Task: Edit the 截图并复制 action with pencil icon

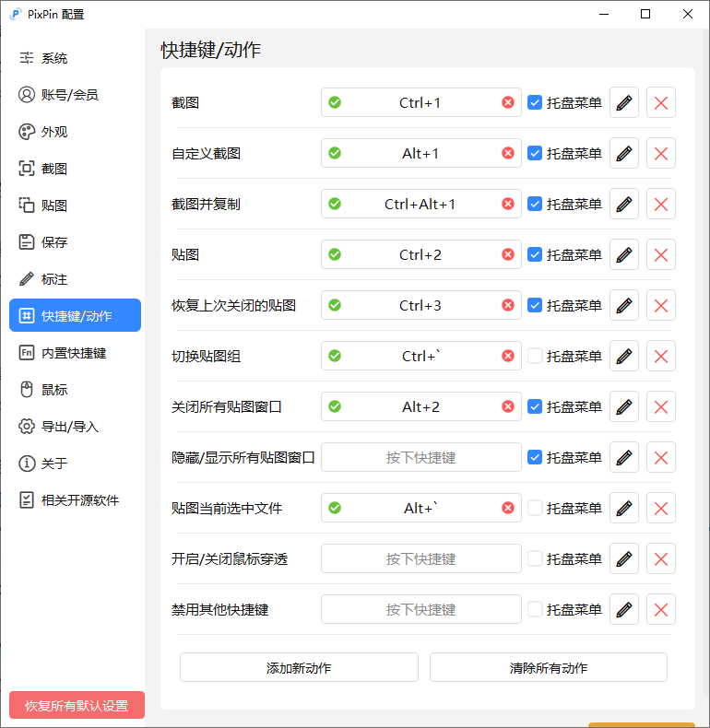Action: [x=624, y=204]
